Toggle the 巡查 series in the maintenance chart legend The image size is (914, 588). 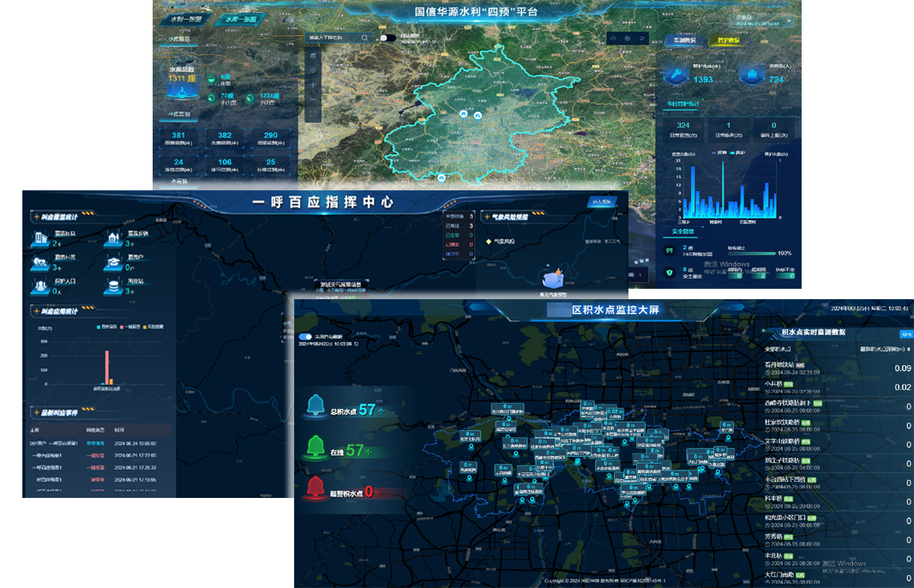719,153
